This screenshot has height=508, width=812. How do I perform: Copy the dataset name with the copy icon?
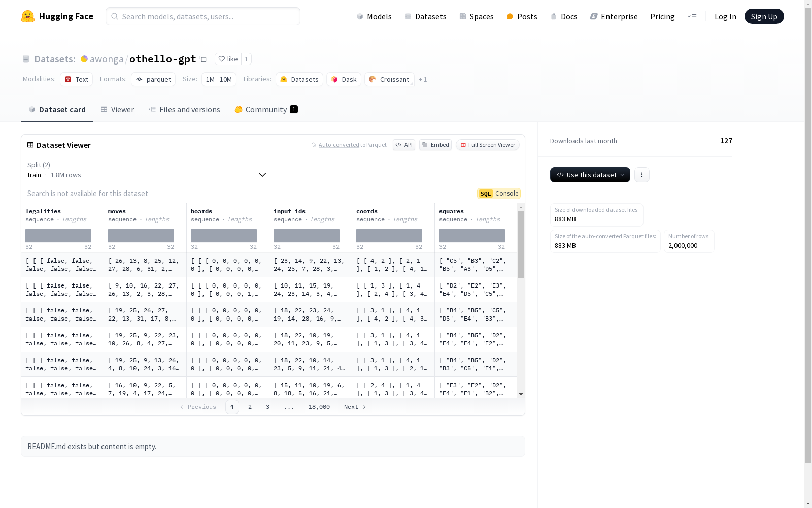click(203, 59)
